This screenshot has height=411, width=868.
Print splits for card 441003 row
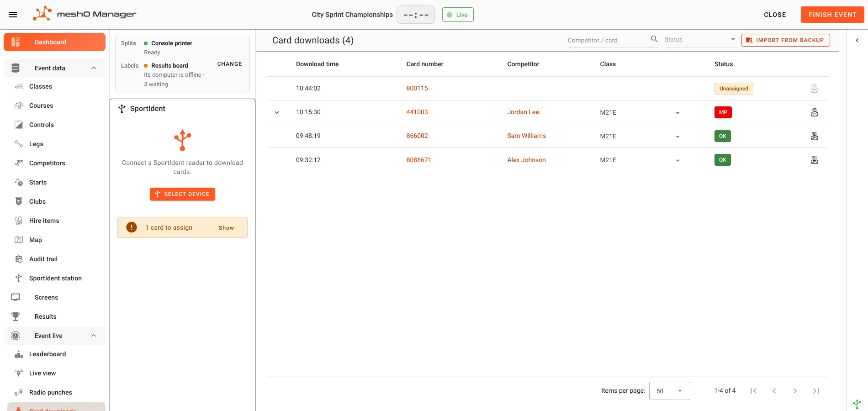814,112
